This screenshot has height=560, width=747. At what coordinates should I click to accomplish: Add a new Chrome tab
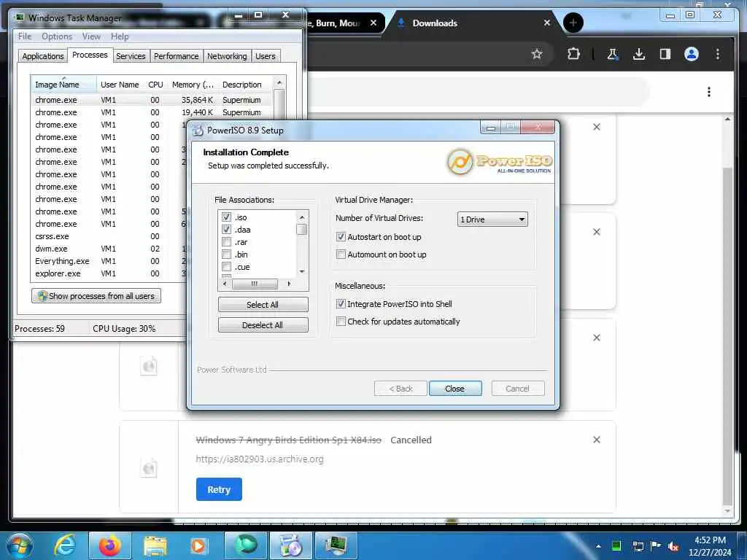(x=573, y=23)
